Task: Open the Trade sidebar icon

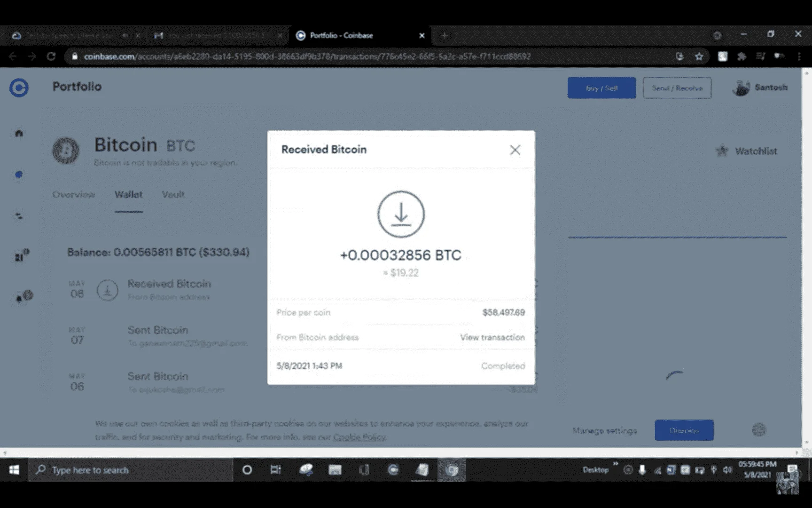Action: point(19,216)
